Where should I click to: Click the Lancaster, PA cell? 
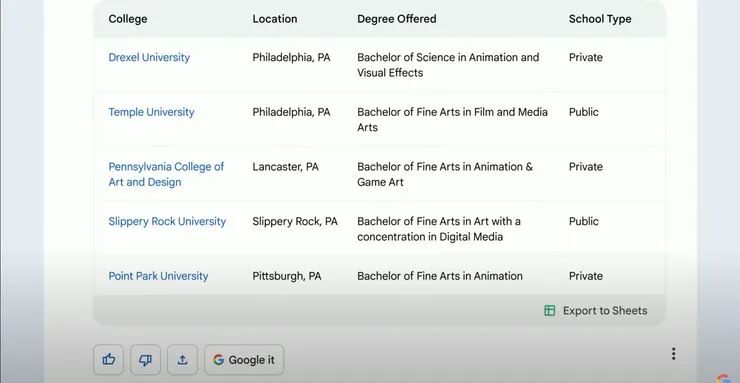[x=286, y=167]
